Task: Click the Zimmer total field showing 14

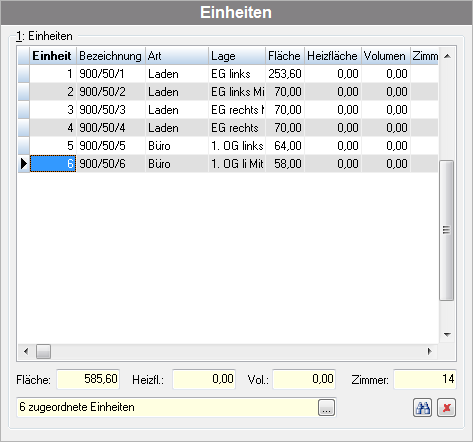Action: [x=425, y=379]
